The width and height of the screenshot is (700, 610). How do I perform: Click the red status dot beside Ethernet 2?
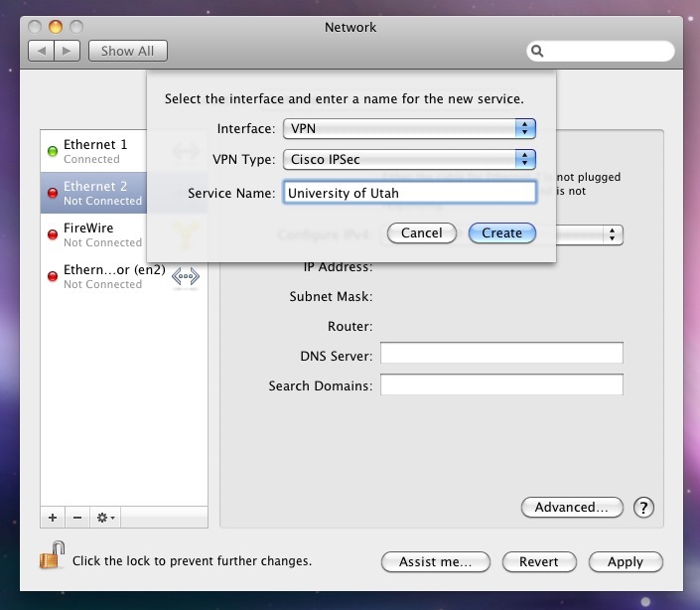[x=53, y=193]
